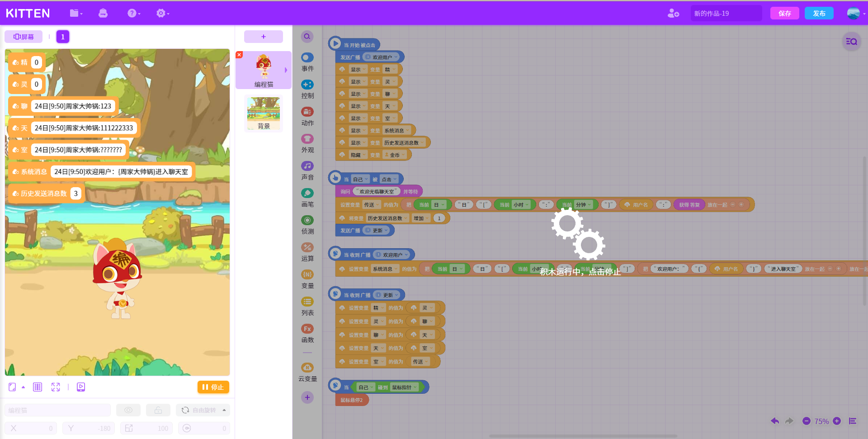Screen dimensions: 868x439
Task: Click the sprite name input field
Action: (x=57, y=410)
